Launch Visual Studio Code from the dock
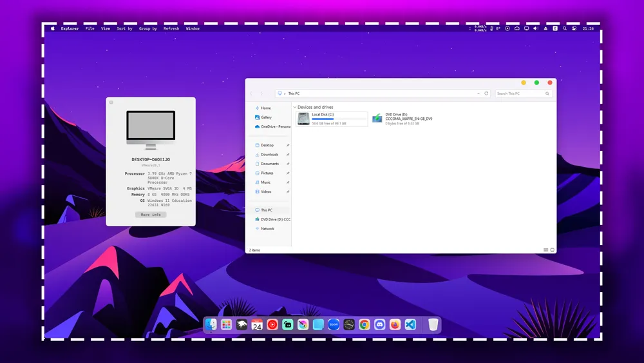644x363 pixels. [410, 325]
